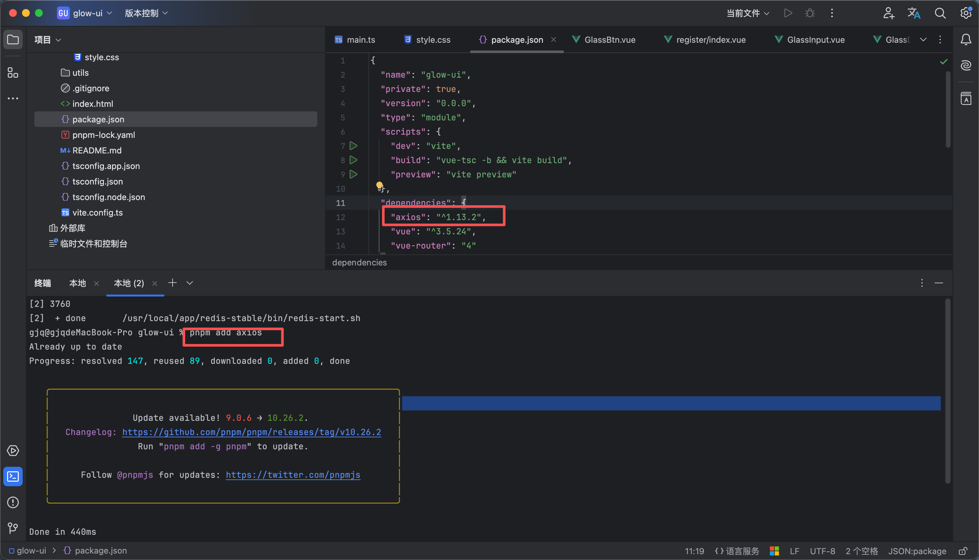Viewport: 979px width, 560px height.
Task: Open the 当前文件 run configuration dropdown
Action: tap(748, 13)
